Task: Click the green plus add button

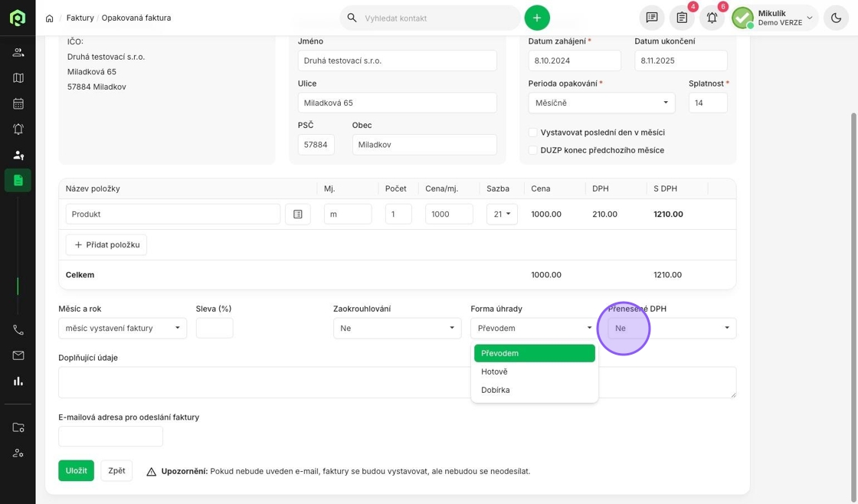Action: pos(537,18)
